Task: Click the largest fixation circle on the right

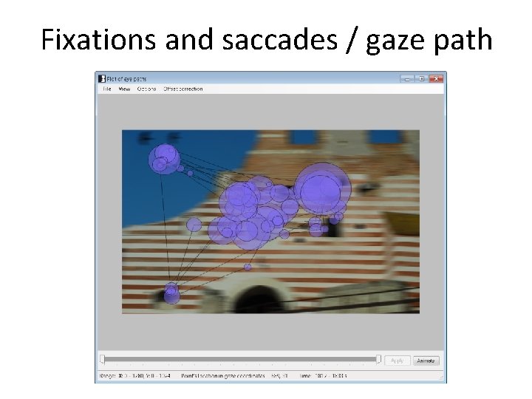Action: tap(322, 189)
